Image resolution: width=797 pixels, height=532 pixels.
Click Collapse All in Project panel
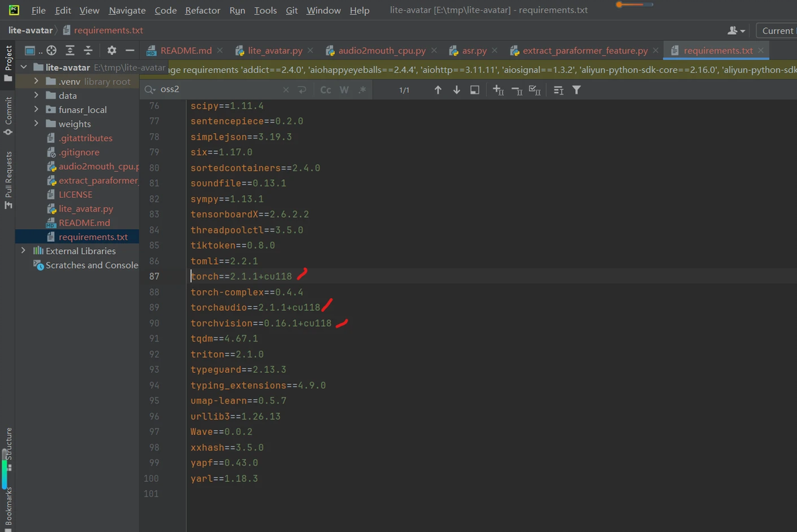coord(88,50)
